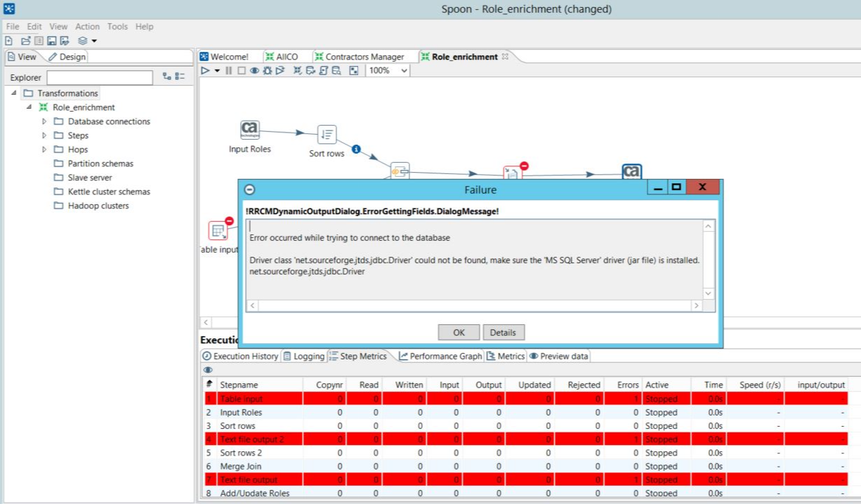This screenshot has height=504, width=861.
Task: Toggle the eye icon above Stepname column
Action: (x=208, y=370)
